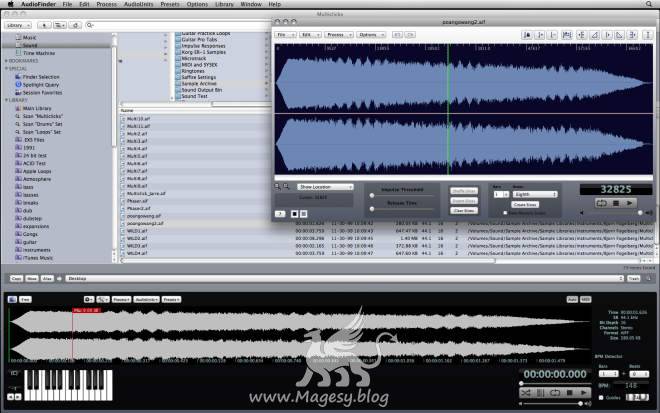Toggle the MIDI button
The width and height of the screenshot is (660, 413).
(585, 299)
